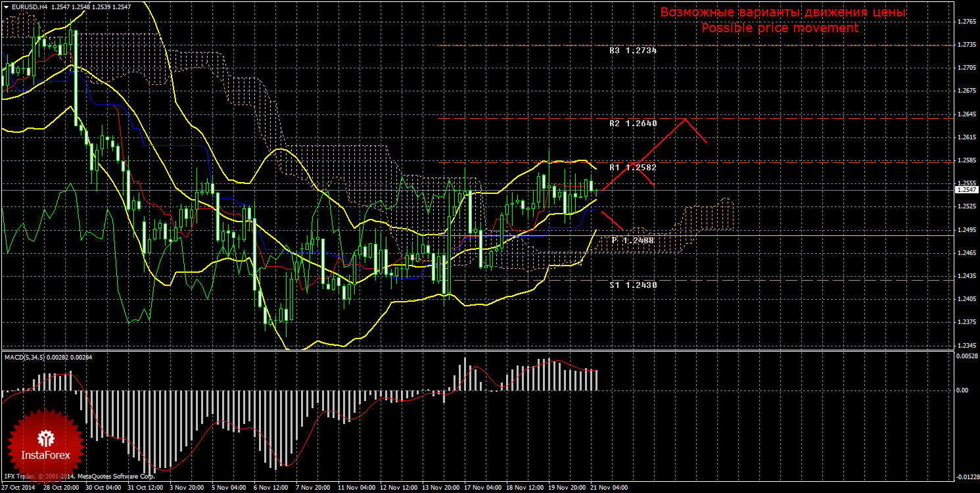Click the 0.00528 MACD scale value
Screen dimensions: 980x493
(967, 356)
